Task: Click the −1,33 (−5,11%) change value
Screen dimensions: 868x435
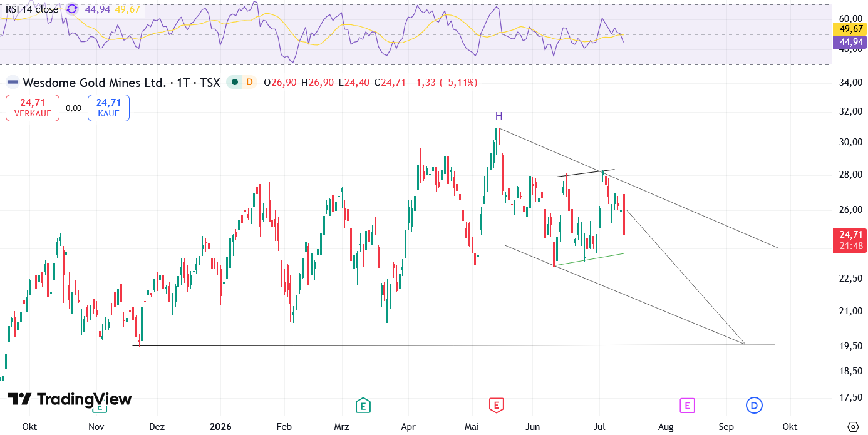Action: (x=443, y=82)
